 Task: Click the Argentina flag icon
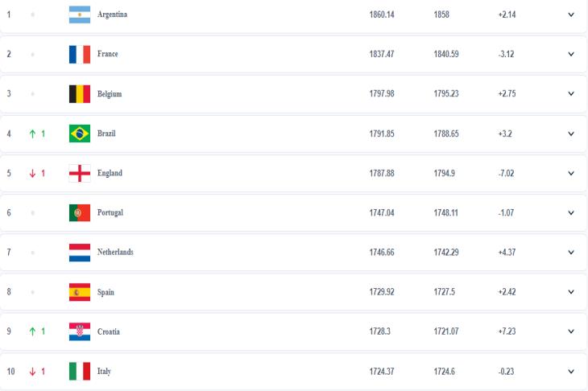(x=80, y=14)
